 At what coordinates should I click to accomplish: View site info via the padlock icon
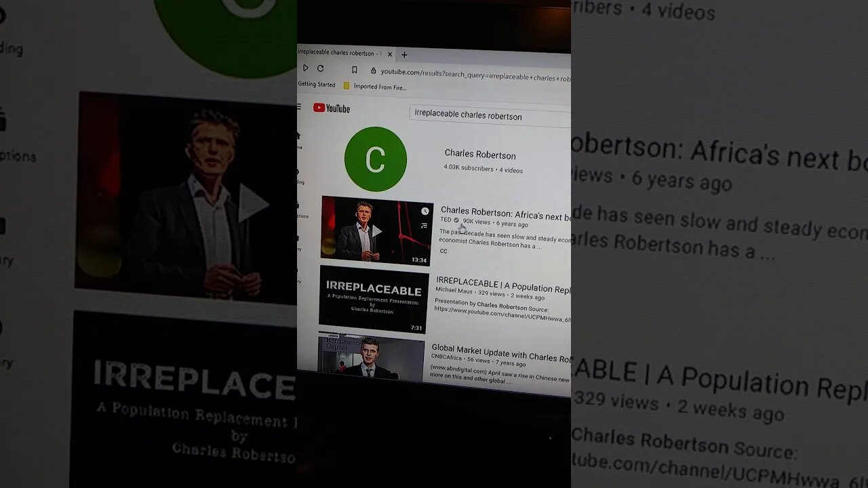coord(373,70)
